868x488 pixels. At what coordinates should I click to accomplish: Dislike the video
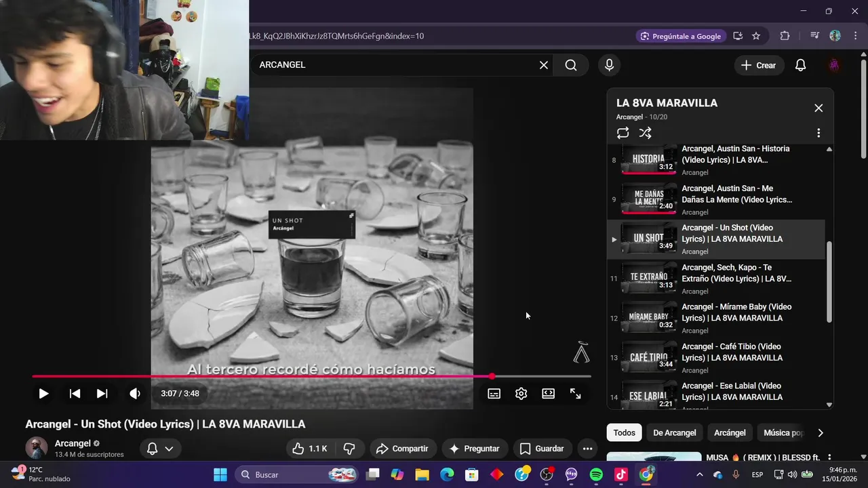click(349, 449)
